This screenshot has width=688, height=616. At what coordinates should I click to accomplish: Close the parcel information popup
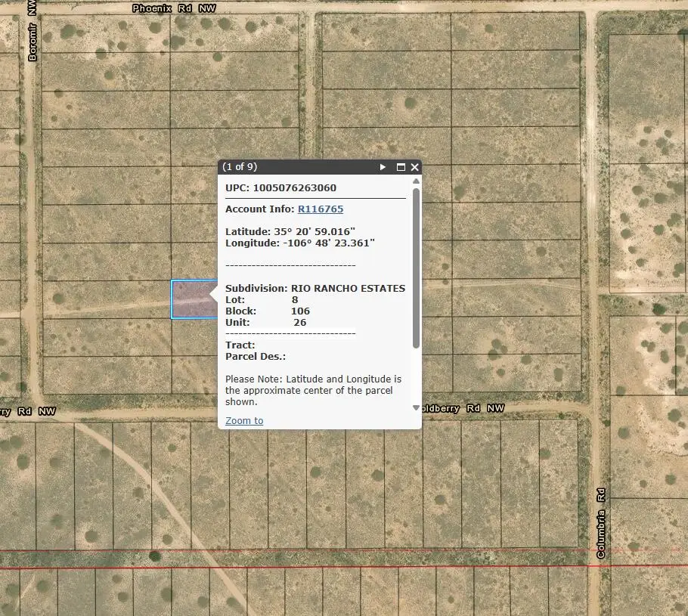pos(414,167)
